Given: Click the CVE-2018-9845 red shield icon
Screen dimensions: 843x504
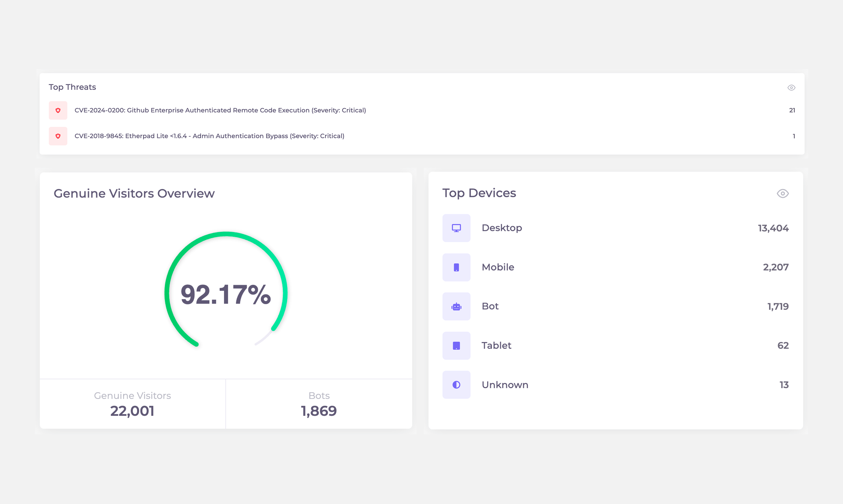Looking at the screenshot, I should (x=58, y=136).
